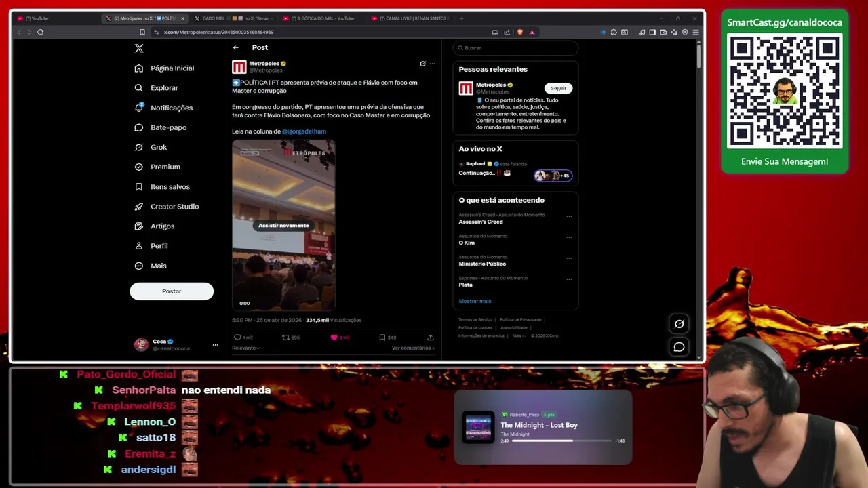
Task: Open post's three-dot more menu
Action: pos(432,64)
